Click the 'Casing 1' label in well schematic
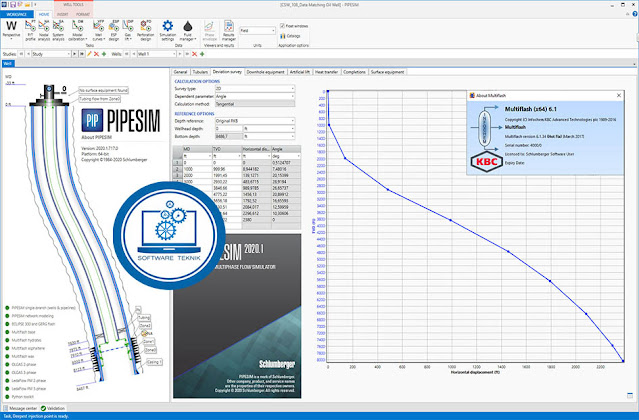 point(154,362)
